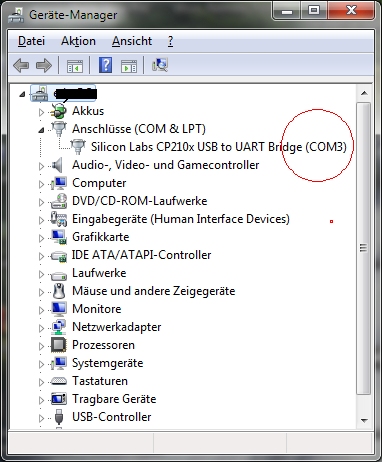Select the Akkus label
The image size is (382, 462).
coord(88,111)
